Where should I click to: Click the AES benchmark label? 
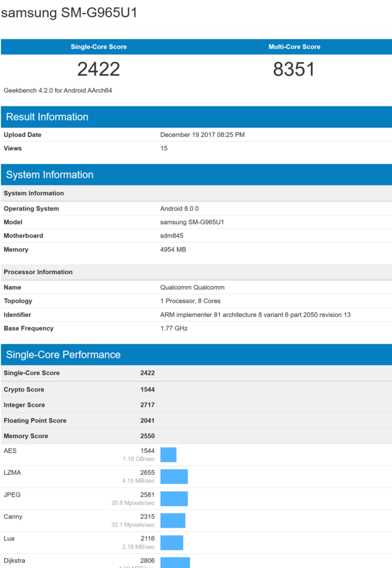coord(10,450)
